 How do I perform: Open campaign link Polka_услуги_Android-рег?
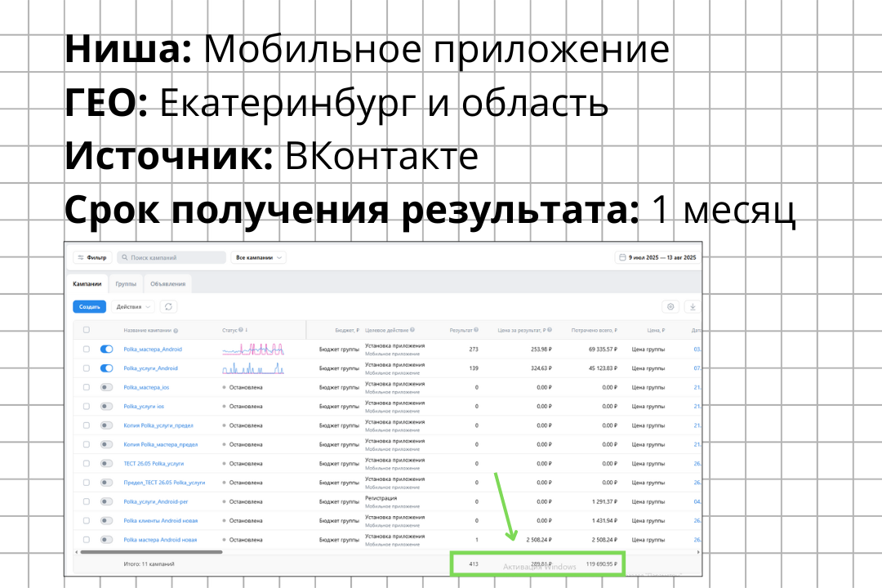pyautogui.click(x=156, y=501)
